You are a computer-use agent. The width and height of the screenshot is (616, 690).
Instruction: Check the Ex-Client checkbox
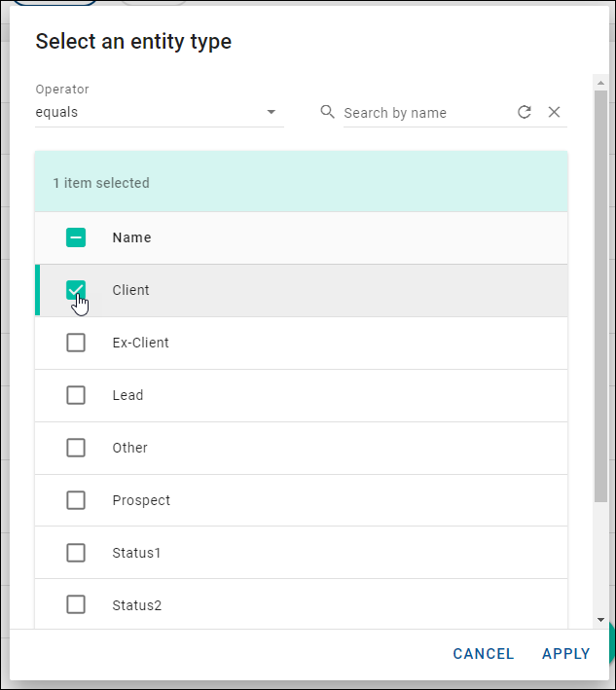[x=76, y=343]
